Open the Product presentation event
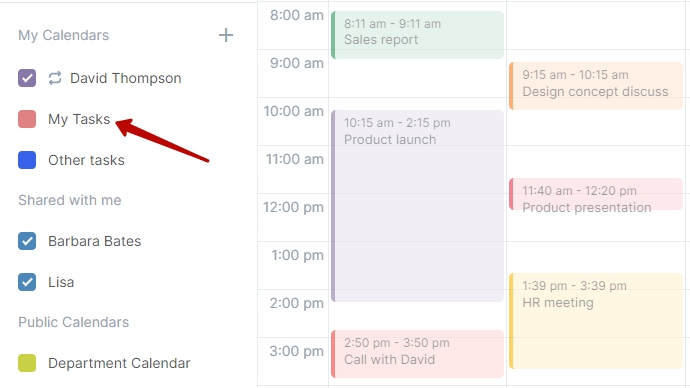Viewport: 690px width, 388px height. click(x=596, y=194)
